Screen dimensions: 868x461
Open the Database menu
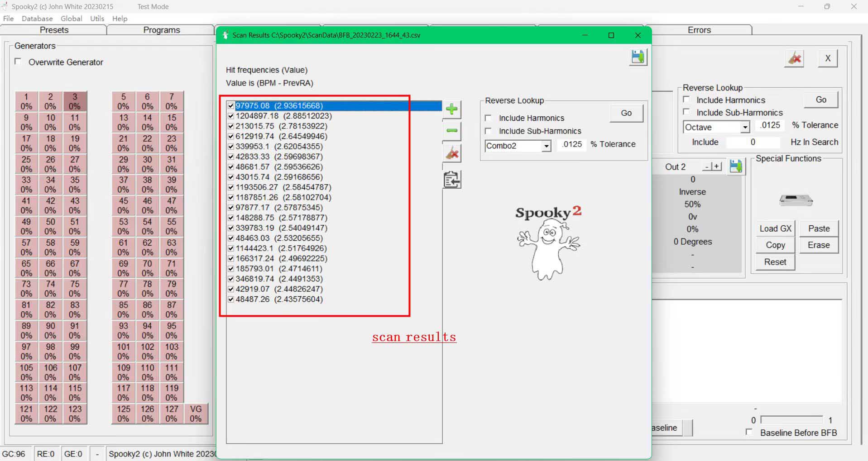(x=37, y=19)
